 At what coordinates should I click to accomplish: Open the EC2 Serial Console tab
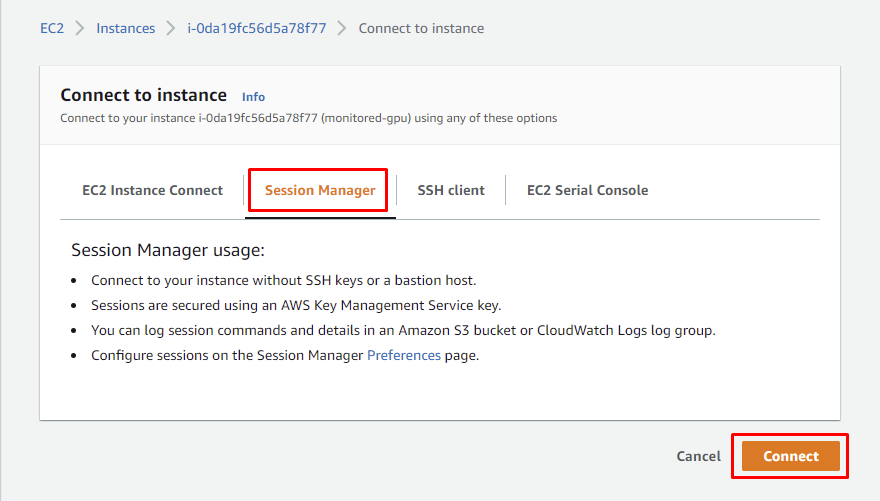588,190
